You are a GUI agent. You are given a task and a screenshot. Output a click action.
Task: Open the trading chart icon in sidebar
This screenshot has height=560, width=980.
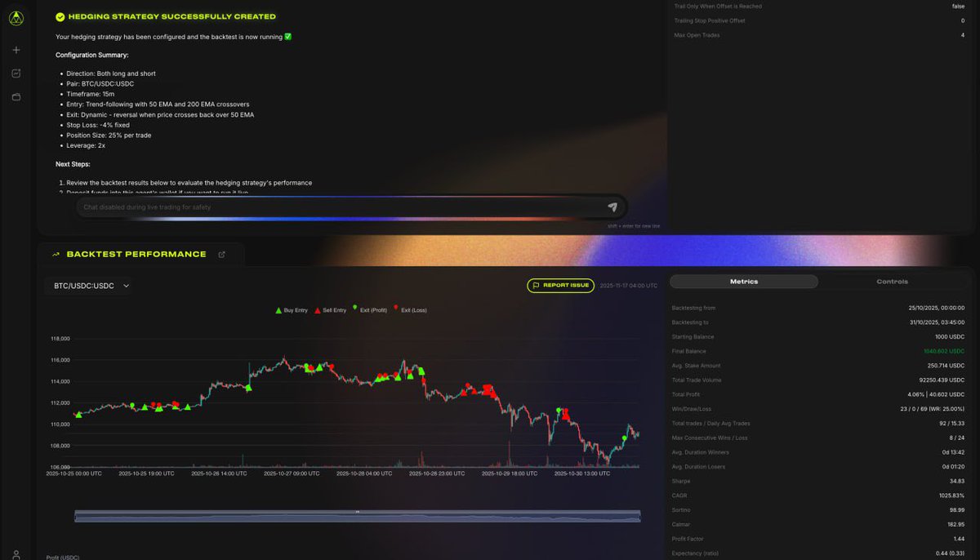tap(16, 73)
